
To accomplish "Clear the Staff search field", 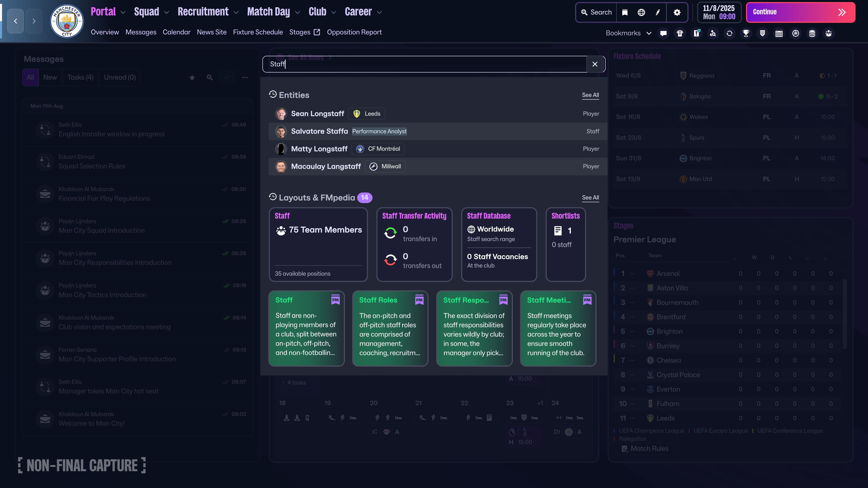I will tap(595, 64).
